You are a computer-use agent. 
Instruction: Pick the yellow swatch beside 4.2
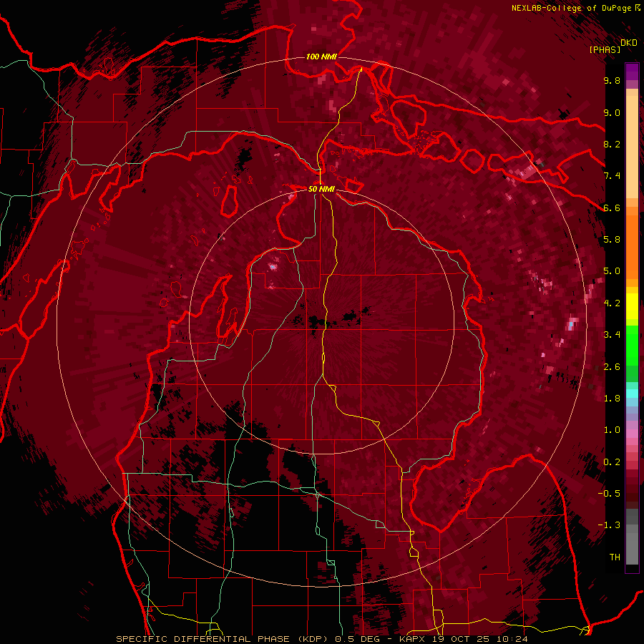click(x=632, y=305)
